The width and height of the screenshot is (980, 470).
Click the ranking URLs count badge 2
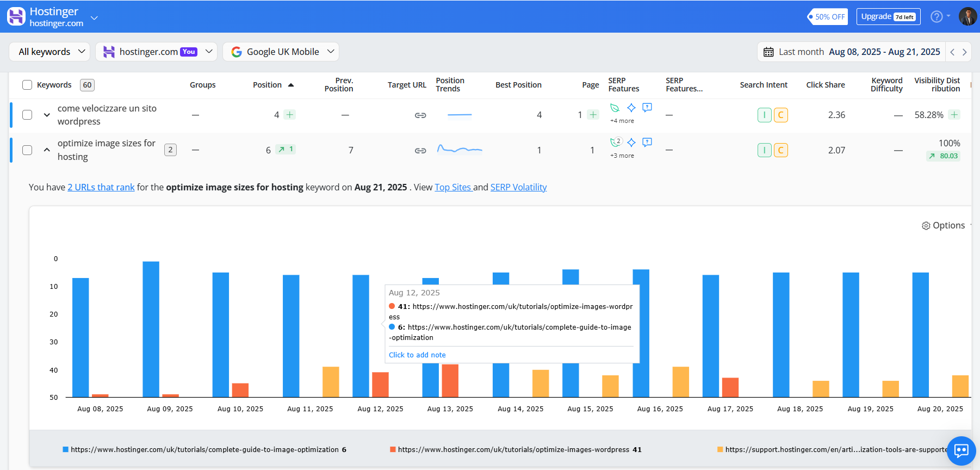point(170,150)
